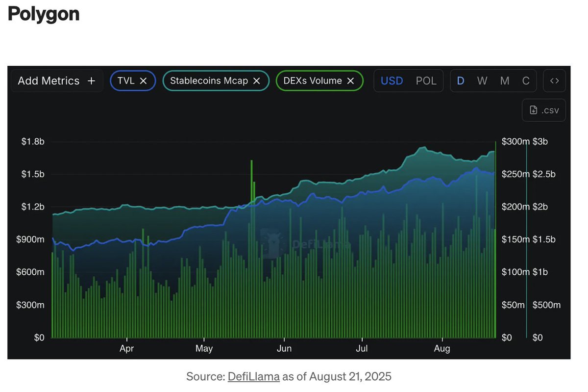Open the DefiLlama source link

pos(254,377)
